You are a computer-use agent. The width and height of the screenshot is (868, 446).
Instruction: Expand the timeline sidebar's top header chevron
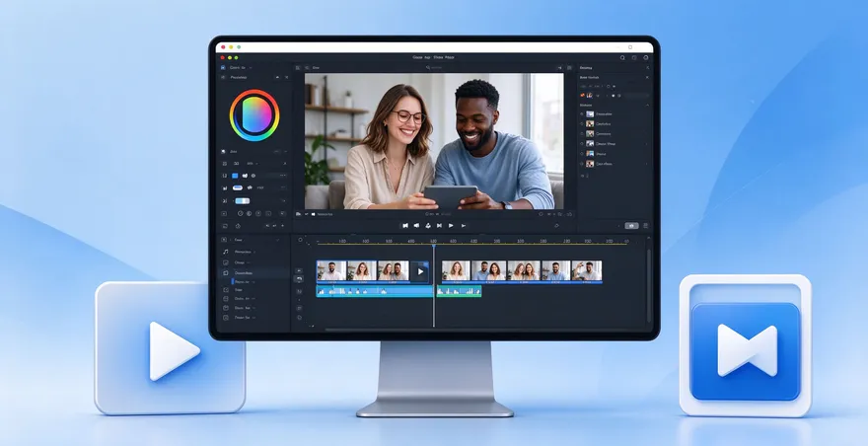[277, 240]
